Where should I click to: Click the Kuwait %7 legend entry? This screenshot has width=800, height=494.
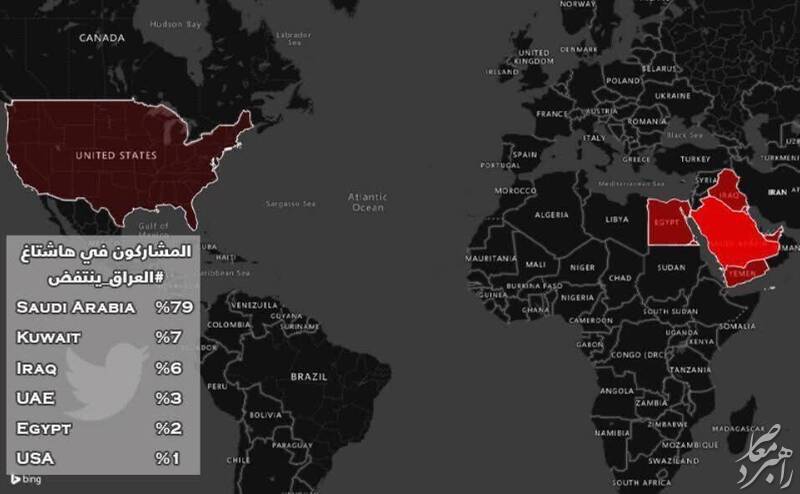tap(99, 338)
